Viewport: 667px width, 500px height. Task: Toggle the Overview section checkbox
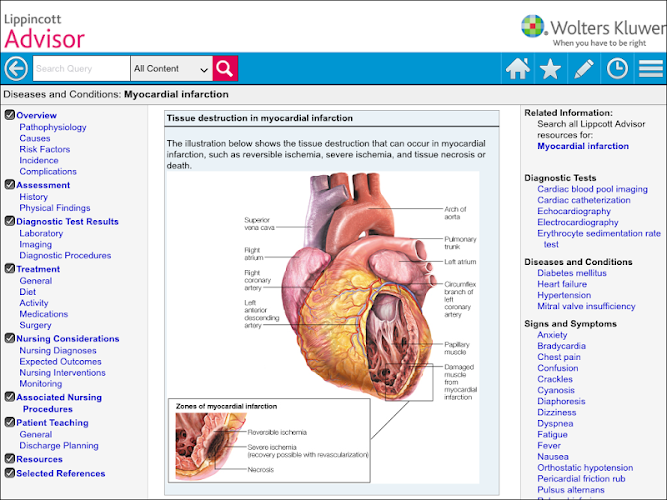point(10,115)
